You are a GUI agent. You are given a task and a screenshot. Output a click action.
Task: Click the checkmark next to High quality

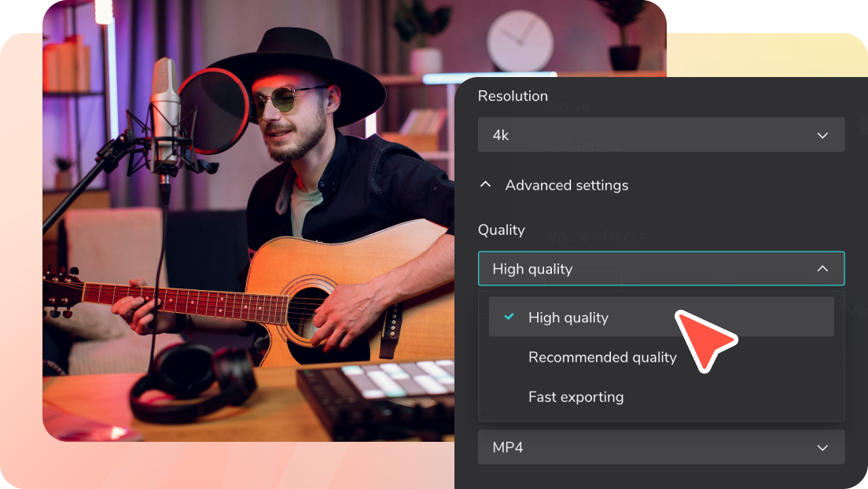[509, 317]
